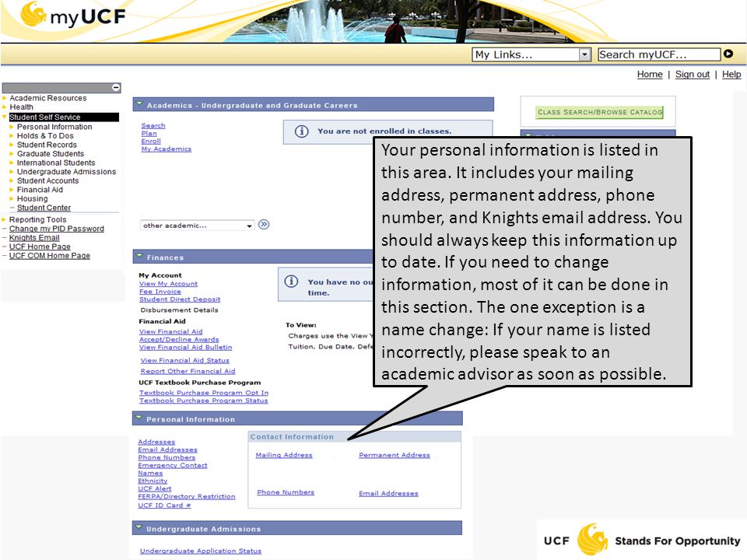Open the Help link

[x=731, y=75]
